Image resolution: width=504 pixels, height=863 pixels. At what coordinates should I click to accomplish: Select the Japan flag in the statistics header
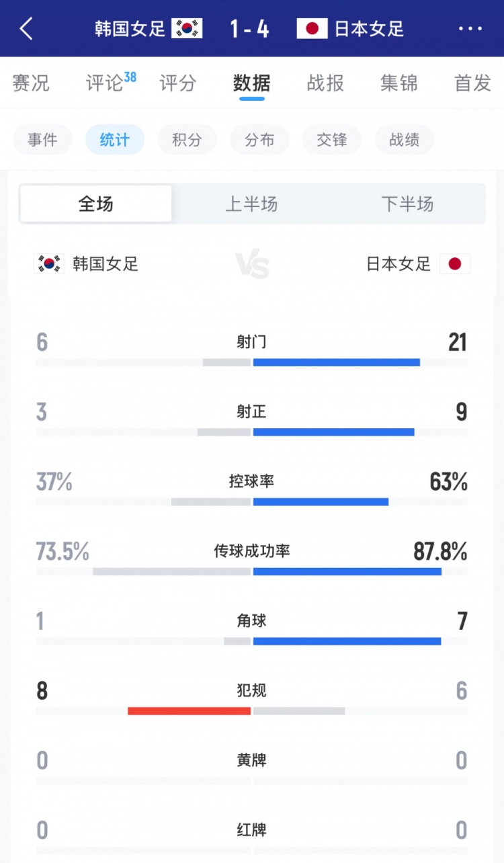(456, 264)
